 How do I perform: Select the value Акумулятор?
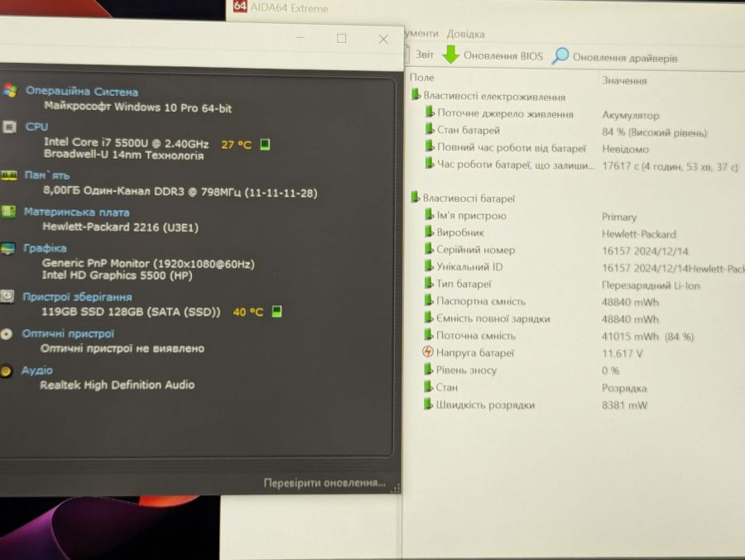coord(631,116)
